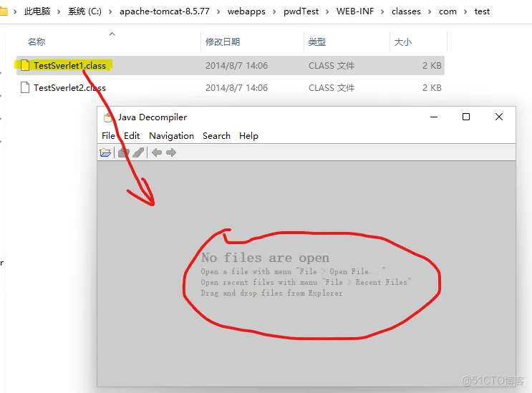
Task: Click CLASS 文件 type of TestSverlet2.class
Action: (332, 88)
